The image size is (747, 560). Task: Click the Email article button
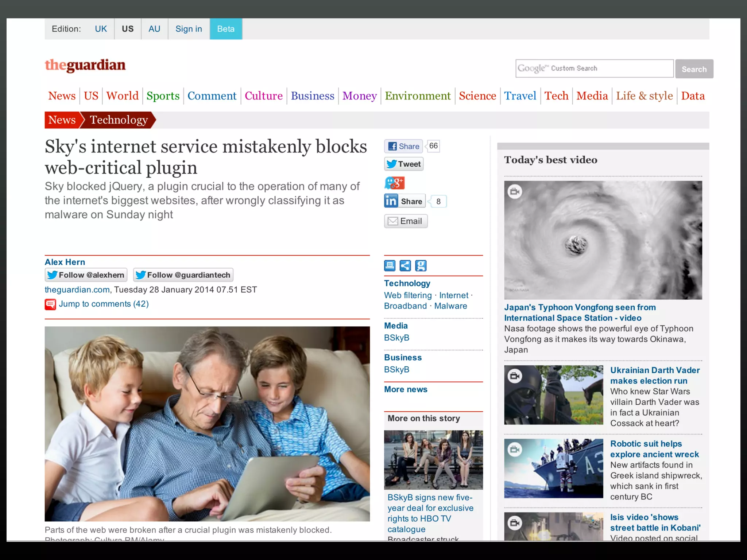click(406, 221)
